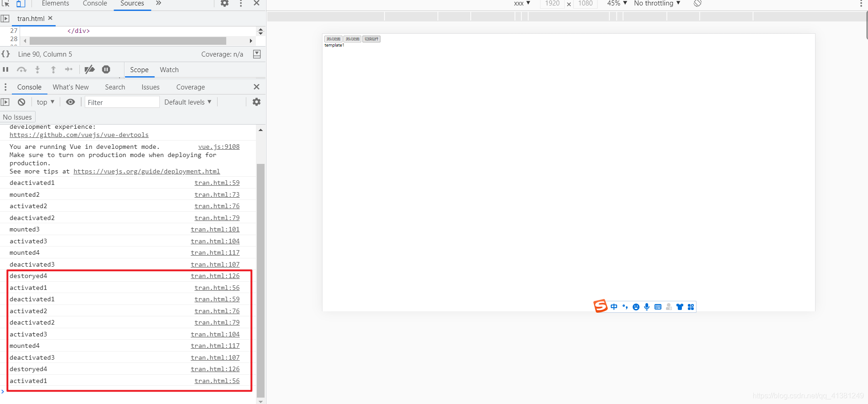Open the What's New drawer tab
This screenshot has width=868, height=404.
(71, 87)
